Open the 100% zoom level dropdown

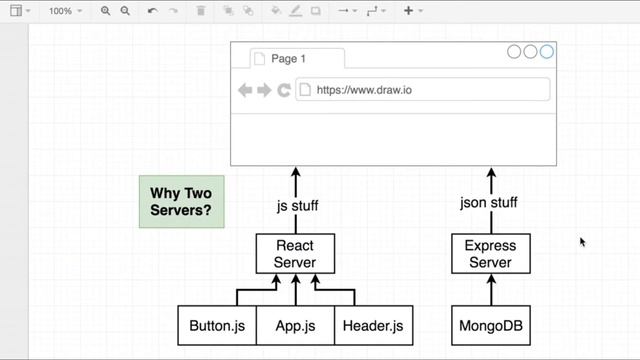(65, 11)
